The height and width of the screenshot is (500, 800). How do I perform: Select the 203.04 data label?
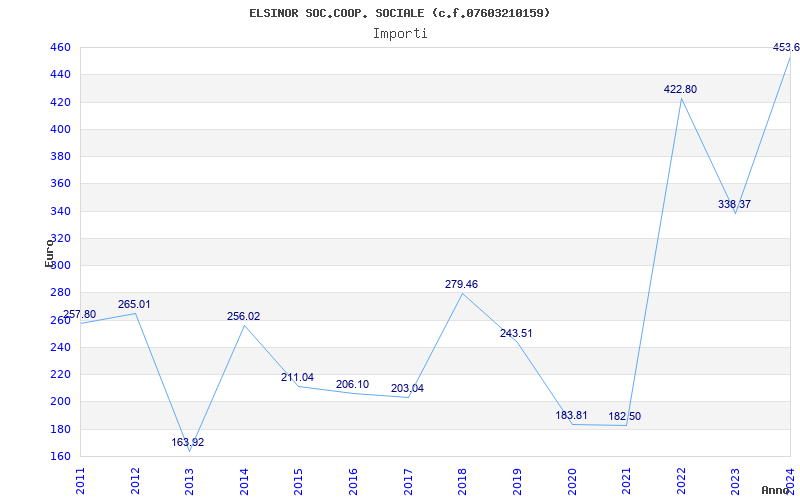pyautogui.click(x=407, y=389)
